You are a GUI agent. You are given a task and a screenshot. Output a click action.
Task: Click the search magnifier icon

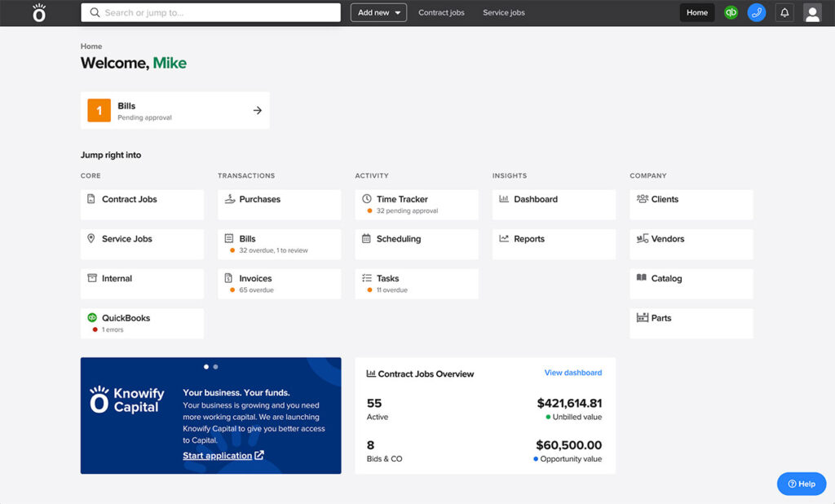coord(95,12)
